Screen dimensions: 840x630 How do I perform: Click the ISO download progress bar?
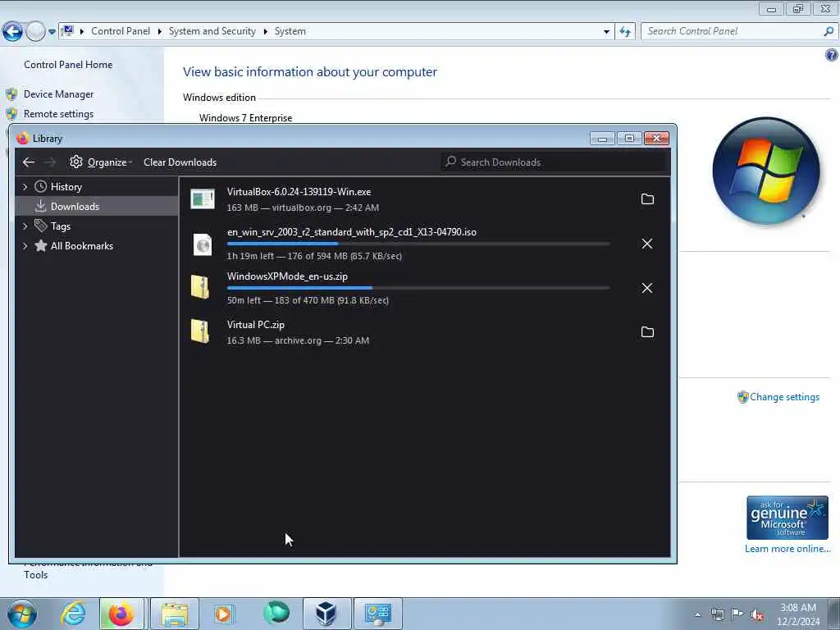tap(418, 244)
